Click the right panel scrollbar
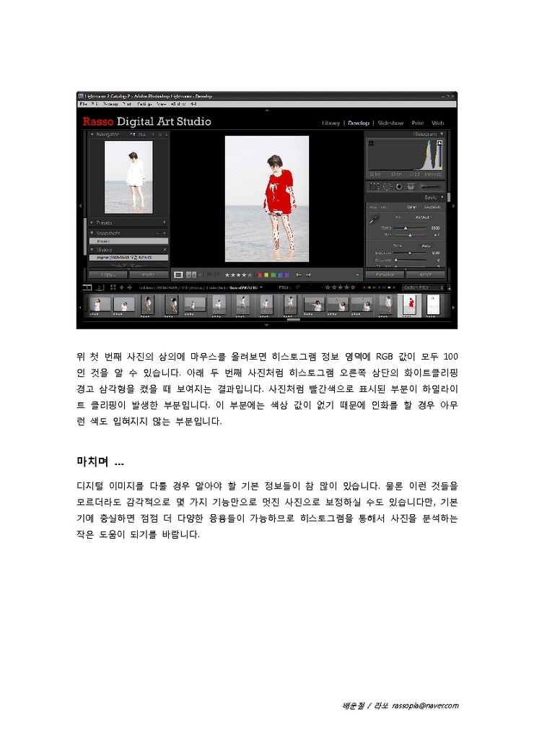Viewport: 534px width, 756px height. pos(449,198)
